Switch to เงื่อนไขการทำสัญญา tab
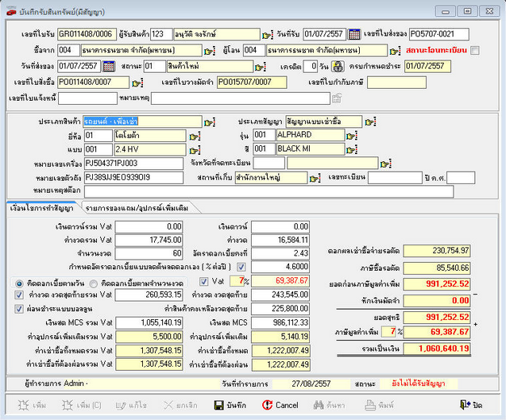506x420 pixels. click(41, 208)
